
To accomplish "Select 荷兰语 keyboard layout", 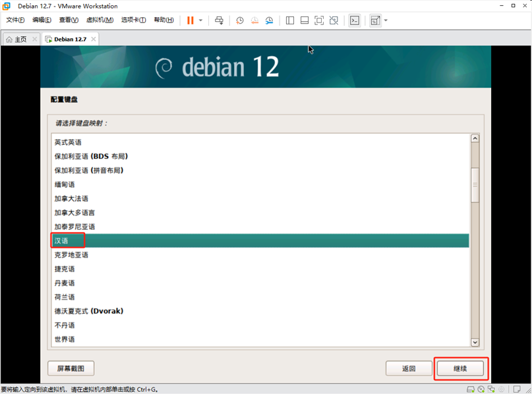I will pos(260,297).
